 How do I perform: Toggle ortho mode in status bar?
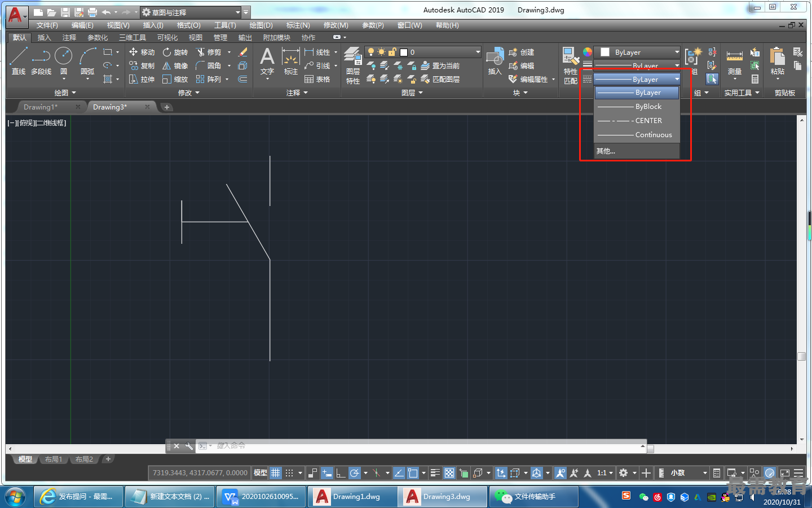coord(341,473)
